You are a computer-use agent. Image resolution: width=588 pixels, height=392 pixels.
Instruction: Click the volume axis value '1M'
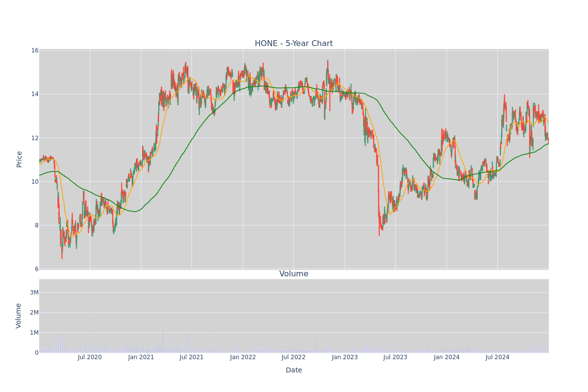34,333
